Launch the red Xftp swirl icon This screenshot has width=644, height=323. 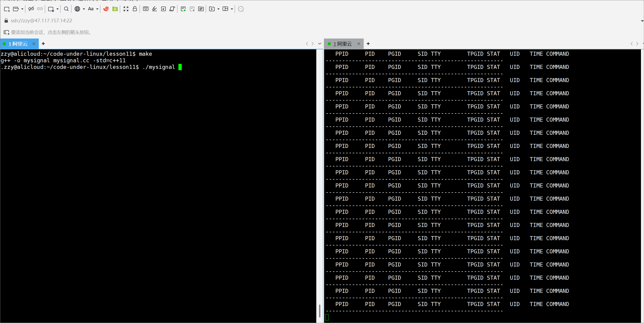(x=106, y=9)
